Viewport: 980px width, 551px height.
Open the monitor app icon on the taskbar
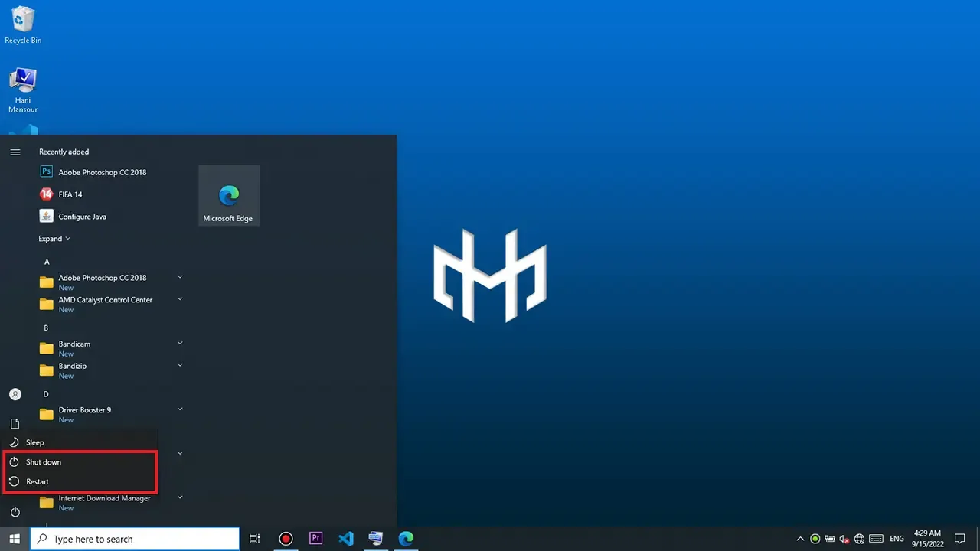[x=376, y=539]
